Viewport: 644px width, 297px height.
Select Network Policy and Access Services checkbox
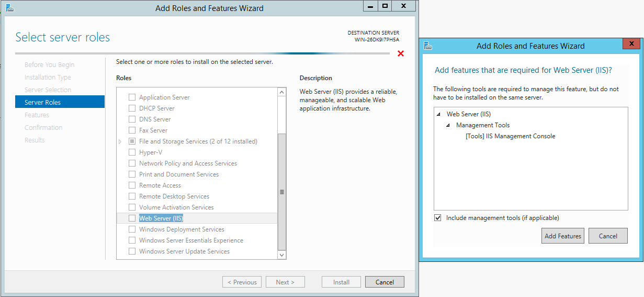click(132, 163)
